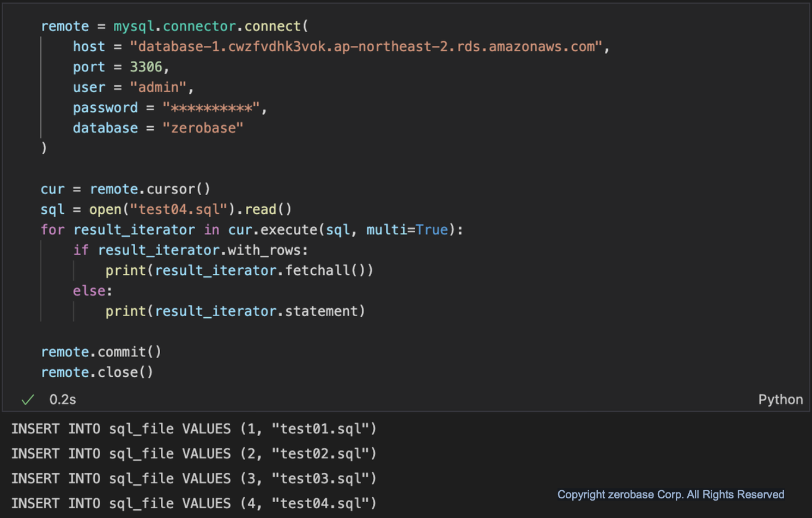The height and width of the screenshot is (518, 812).
Task: Click the else: keyword
Action: click(x=93, y=291)
